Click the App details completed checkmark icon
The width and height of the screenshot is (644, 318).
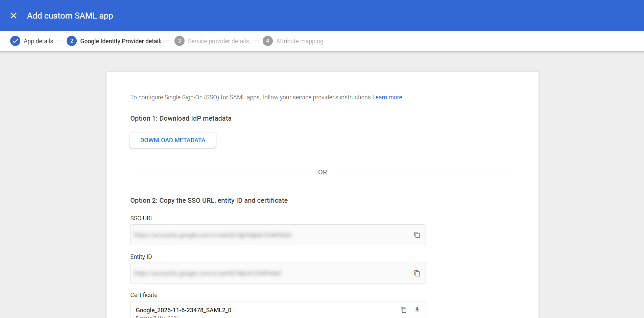pos(15,41)
